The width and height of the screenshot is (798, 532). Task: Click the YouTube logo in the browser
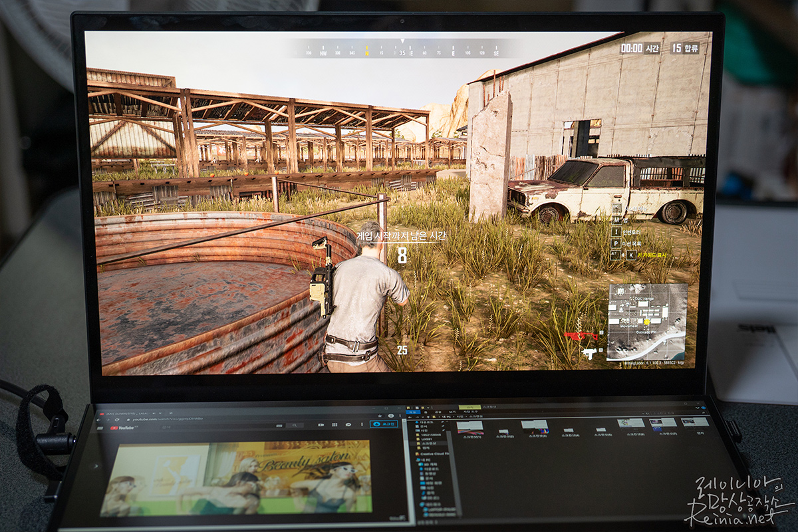click(x=122, y=428)
